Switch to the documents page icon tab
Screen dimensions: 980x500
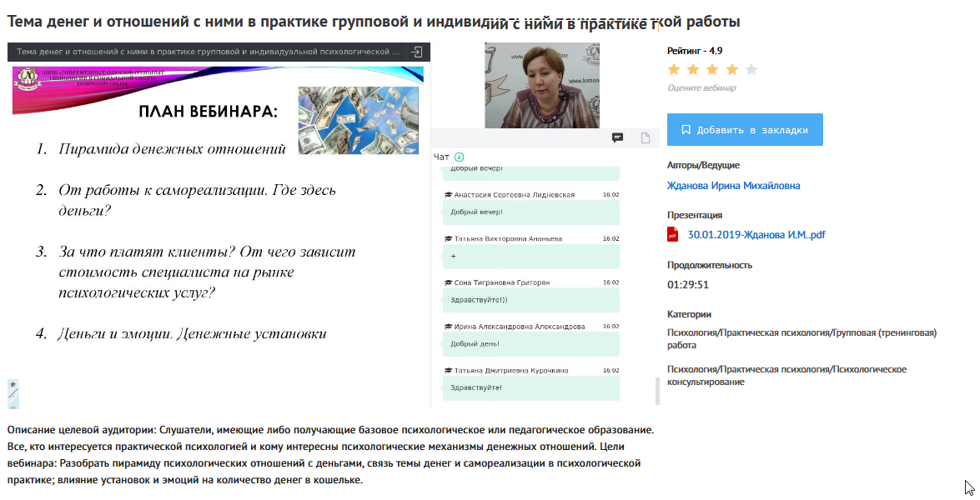tap(645, 137)
